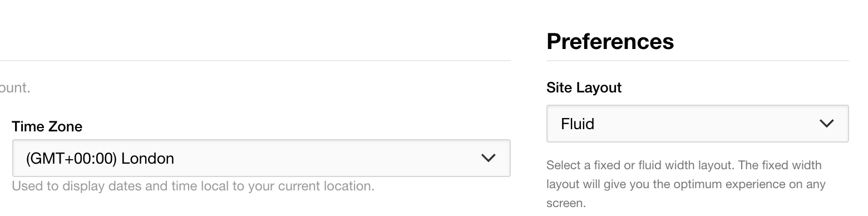This screenshot has width=868, height=216.
Task: Click the divider line under Preferences heading
Action: pyautogui.click(x=697, y=60)
